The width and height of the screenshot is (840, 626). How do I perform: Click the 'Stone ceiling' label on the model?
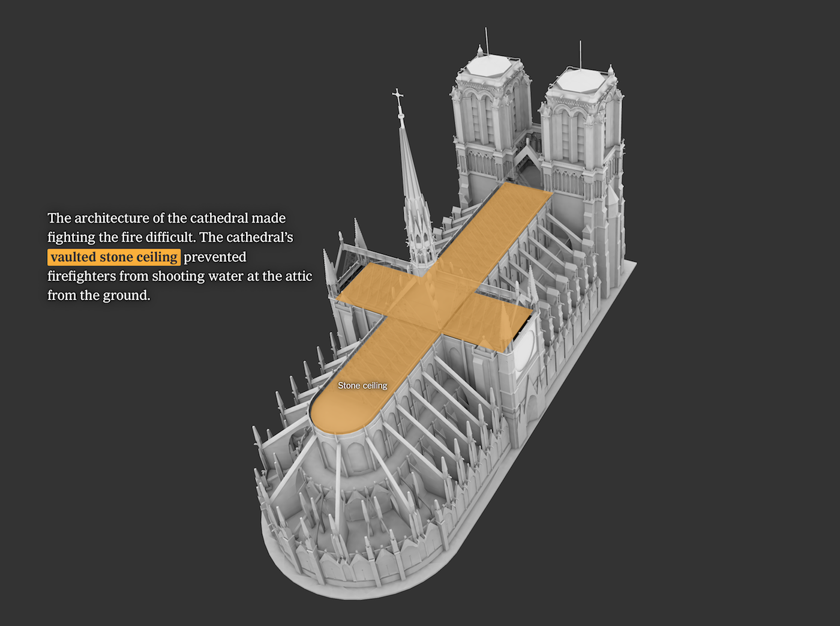(362, 385)
